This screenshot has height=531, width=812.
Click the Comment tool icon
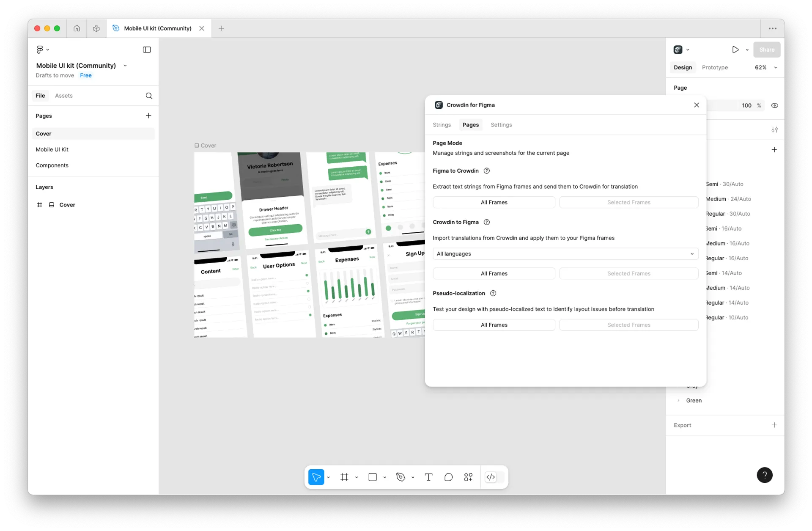click(448, 477)
